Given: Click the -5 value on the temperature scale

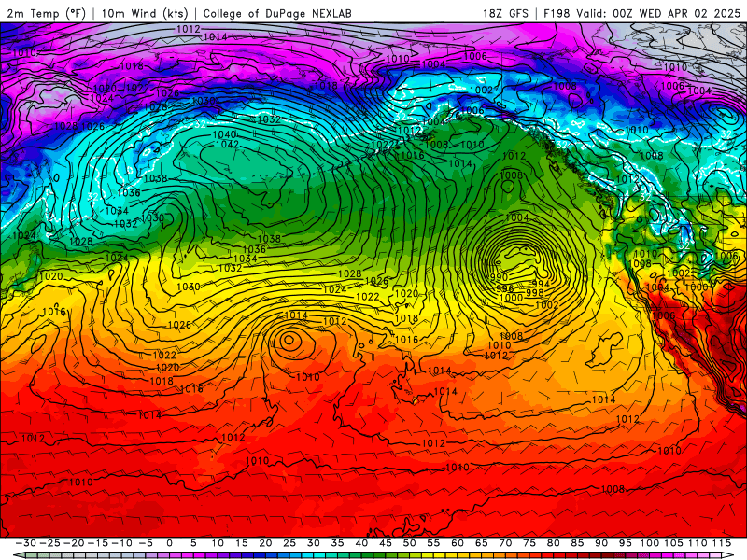Looking at the screenshot, I should click(146, 543).
